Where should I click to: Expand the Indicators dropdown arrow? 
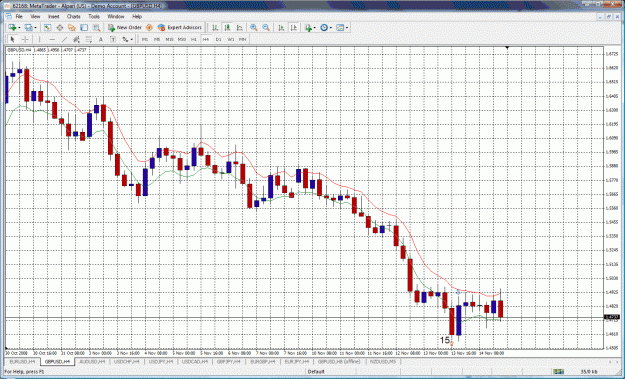point(314,27)
